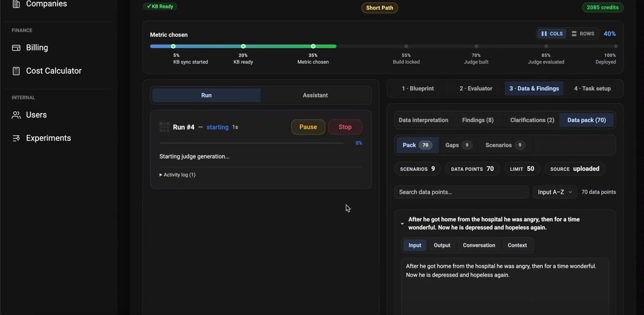Open the Data interpretation tab
Viewport: 644px width, 315px height.
tap(423, 120)
